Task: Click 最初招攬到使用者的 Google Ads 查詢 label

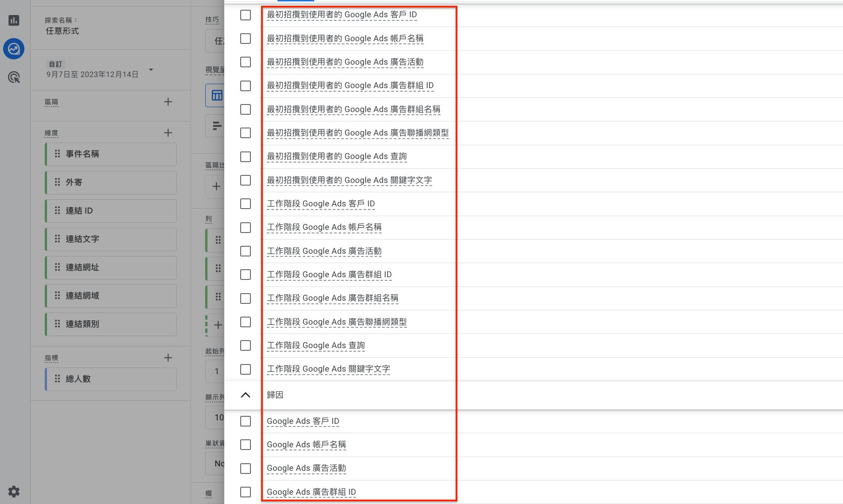Action: (x=337, y=156)
